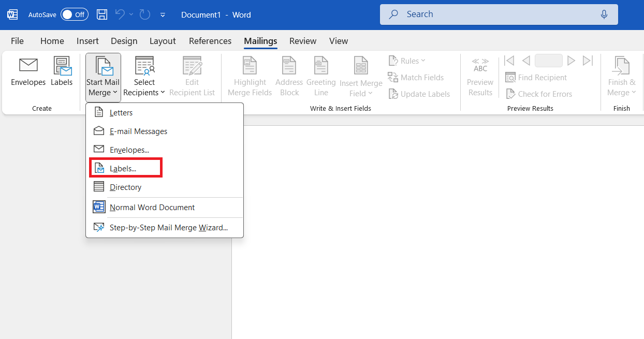This screenshot has height=339, width=644.
Task: Click Match Fields in ribbon
Action: point(416,78)
